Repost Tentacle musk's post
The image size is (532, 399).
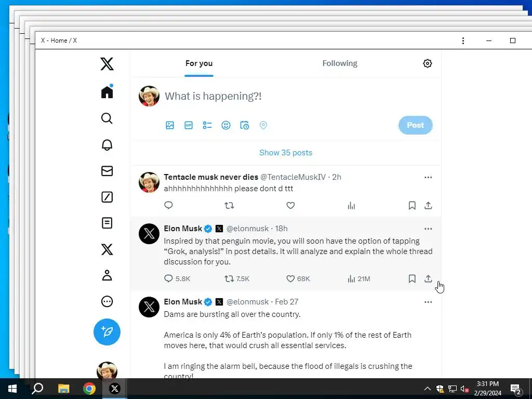point(229,205)
